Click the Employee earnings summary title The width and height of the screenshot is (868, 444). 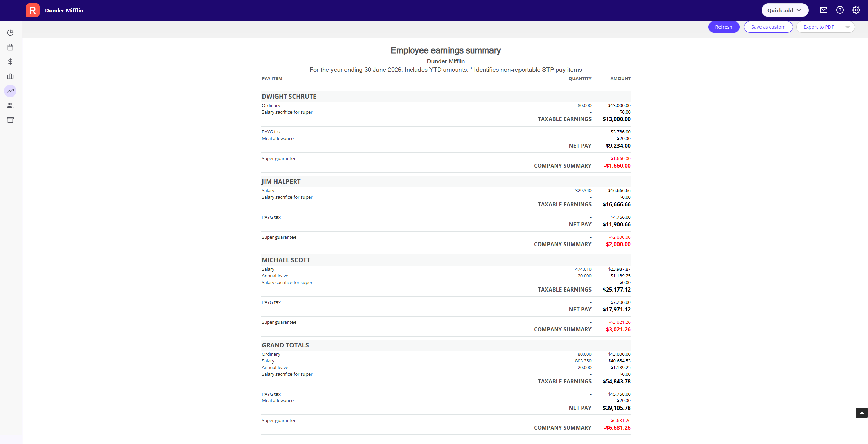446,50
